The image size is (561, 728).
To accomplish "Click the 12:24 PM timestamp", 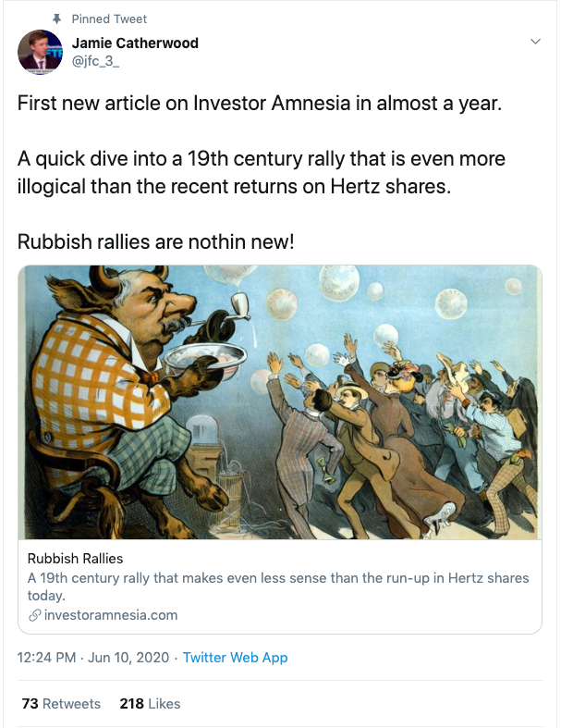I will coord(46,658).
